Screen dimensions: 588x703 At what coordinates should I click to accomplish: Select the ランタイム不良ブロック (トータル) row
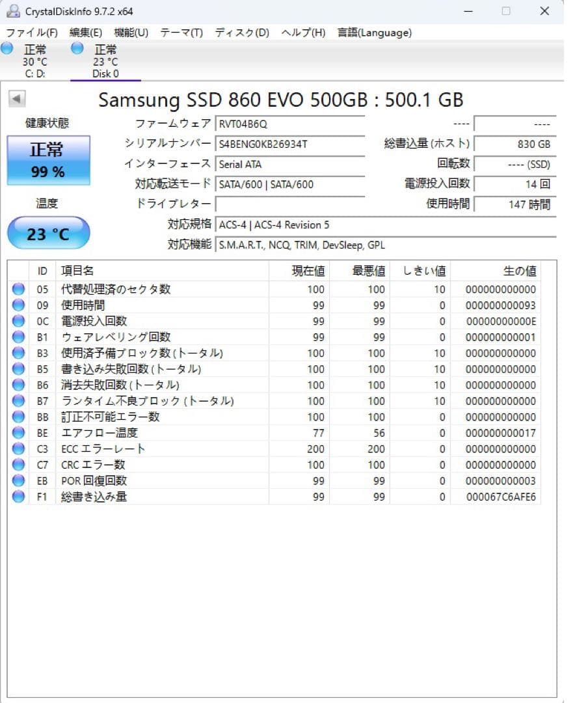point(274,401)
